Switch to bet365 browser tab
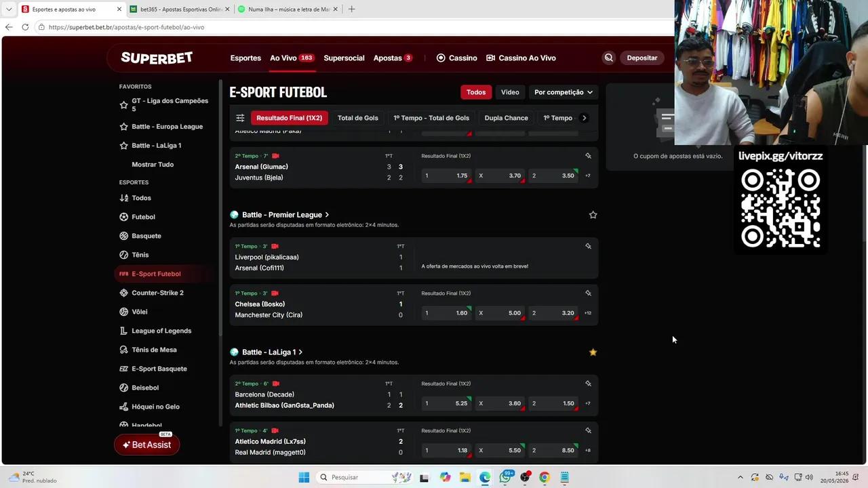 [180, 9]
